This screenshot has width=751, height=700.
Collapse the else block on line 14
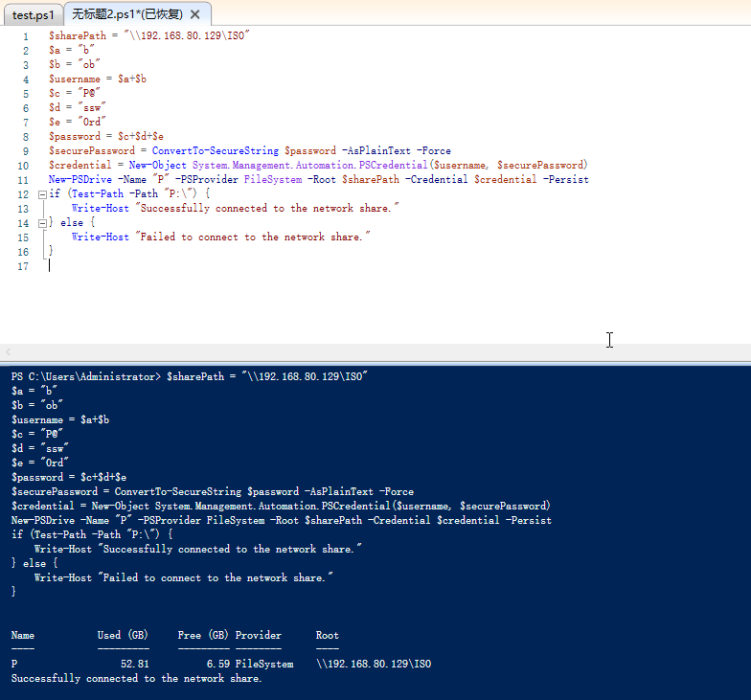[42, 223]
